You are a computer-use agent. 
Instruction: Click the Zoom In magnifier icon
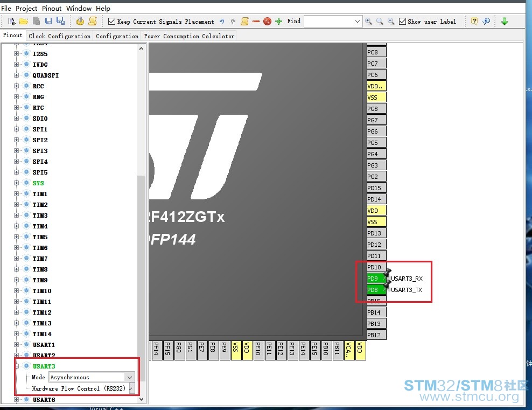[368, 22]
